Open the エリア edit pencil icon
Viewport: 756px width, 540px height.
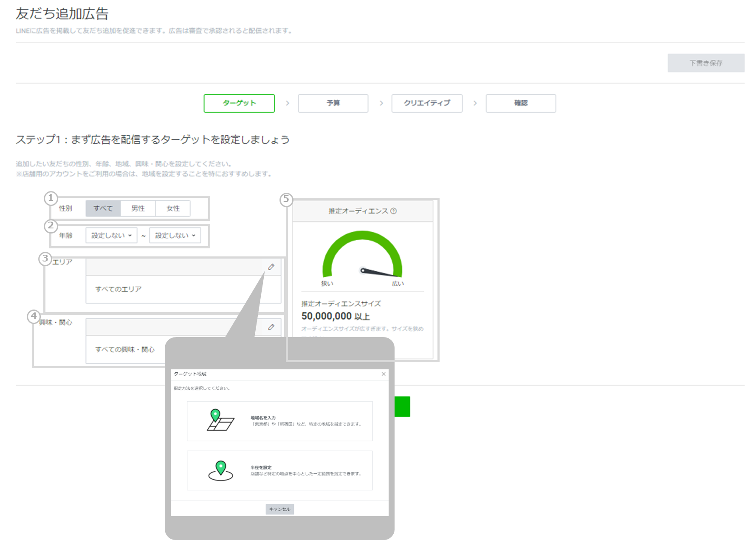click(x=272, y=267)
